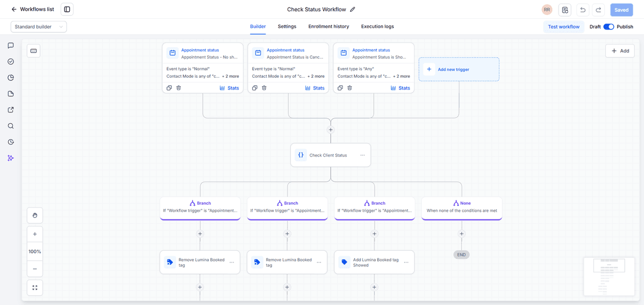The height and width of the screenshot is (305, 644).
Task: Click the fit-to-screen expand icon
Action: [x=35, y=288]
